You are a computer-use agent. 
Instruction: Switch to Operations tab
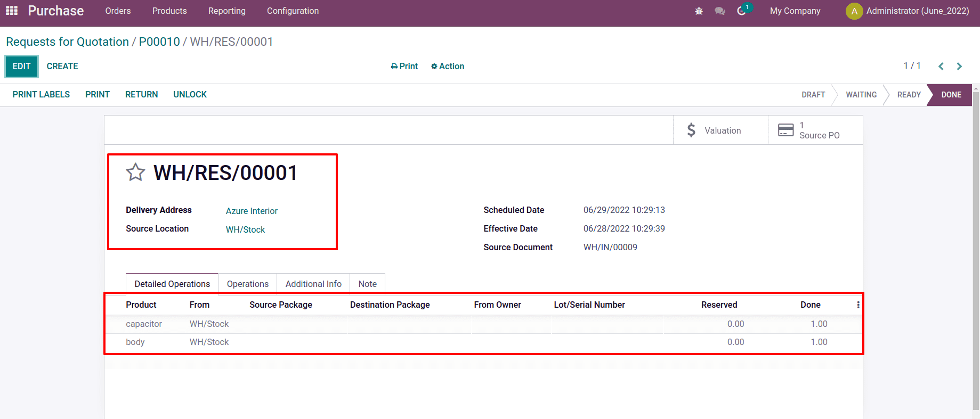coord(248,284)
